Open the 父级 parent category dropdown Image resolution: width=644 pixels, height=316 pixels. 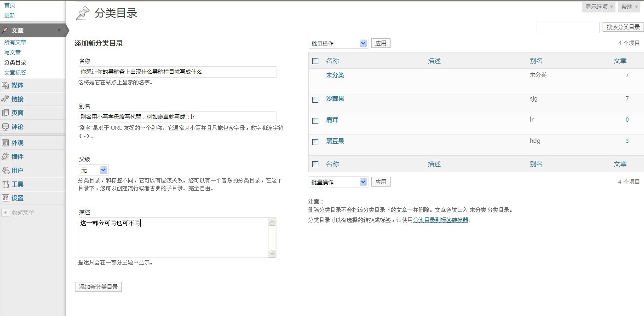[94, 170]
